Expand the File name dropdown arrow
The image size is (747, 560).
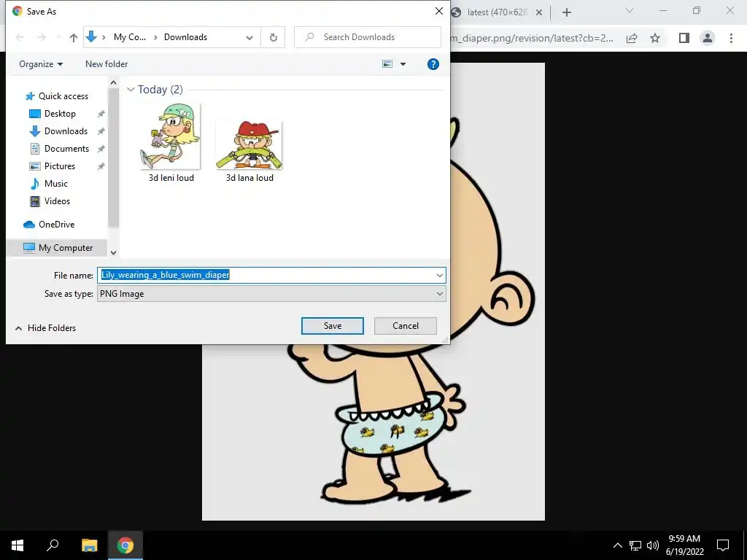click(439, 275)
